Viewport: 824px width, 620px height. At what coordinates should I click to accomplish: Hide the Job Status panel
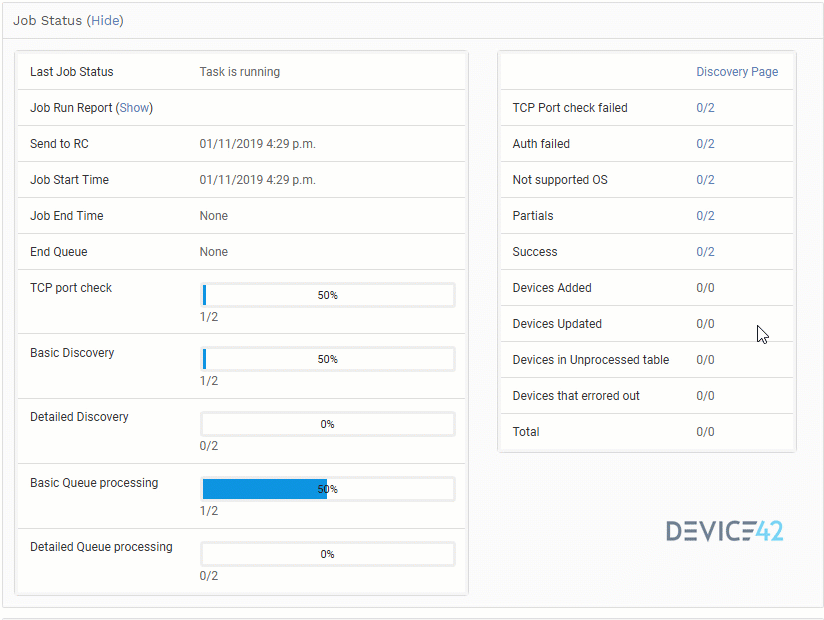[106, 21]
